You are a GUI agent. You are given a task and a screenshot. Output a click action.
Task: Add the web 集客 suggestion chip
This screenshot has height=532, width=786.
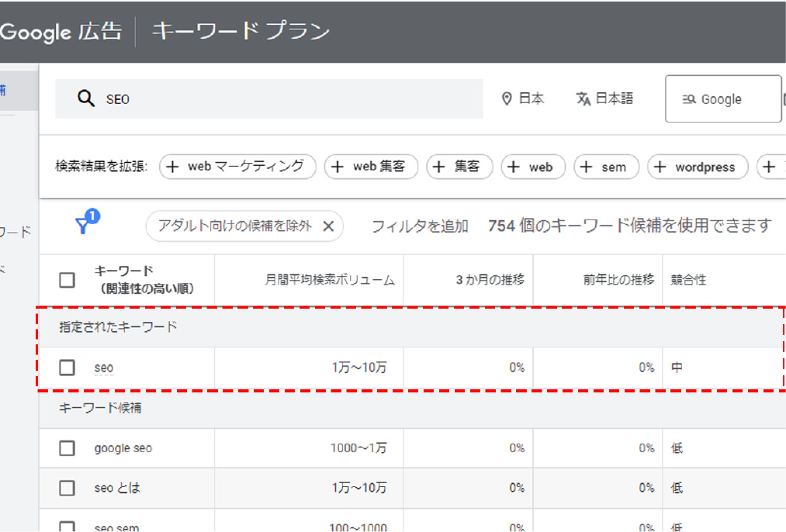click(x=371, y=166)
